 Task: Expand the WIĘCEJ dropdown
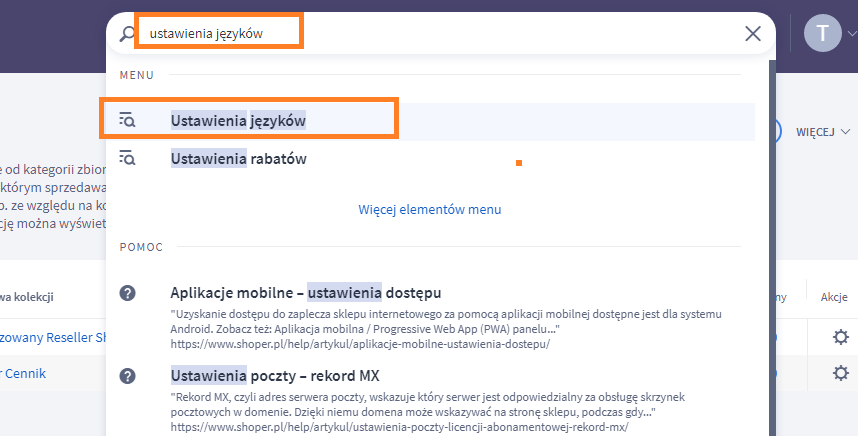pos(822,132)
